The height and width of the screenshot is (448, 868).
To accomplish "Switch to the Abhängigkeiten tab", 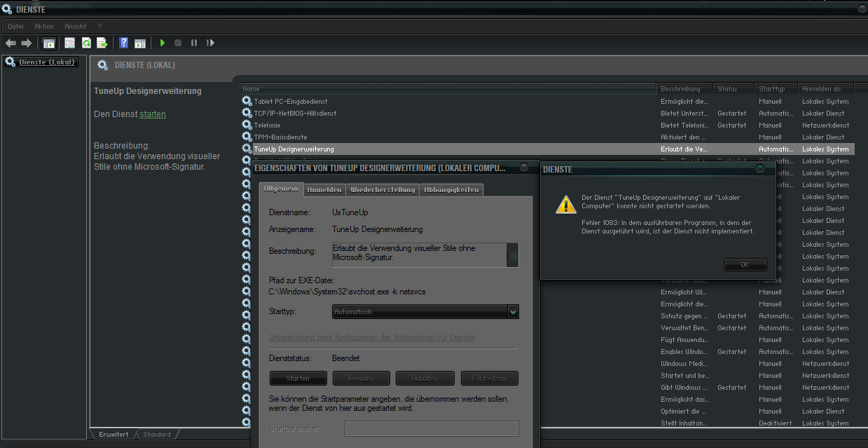I will tap(451, 189).
